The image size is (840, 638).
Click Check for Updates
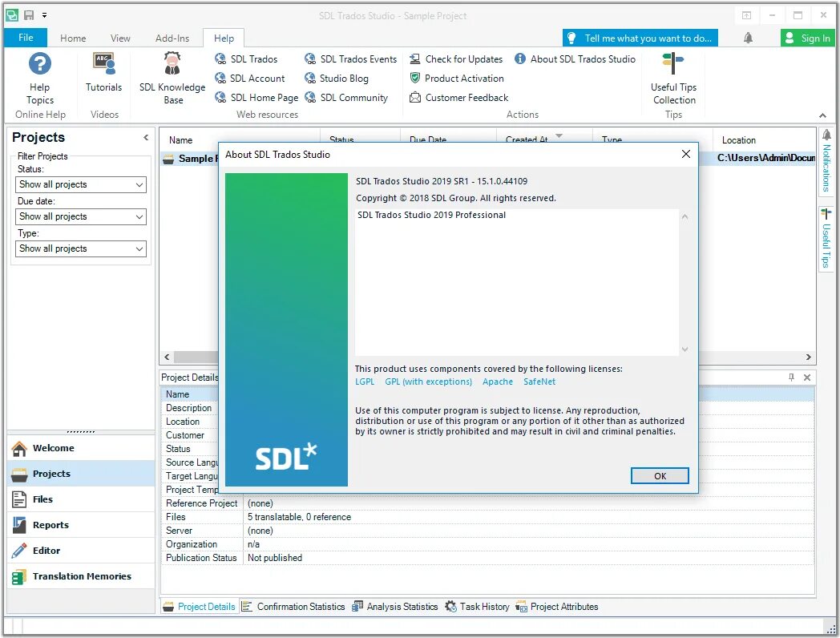pos(456,59)
